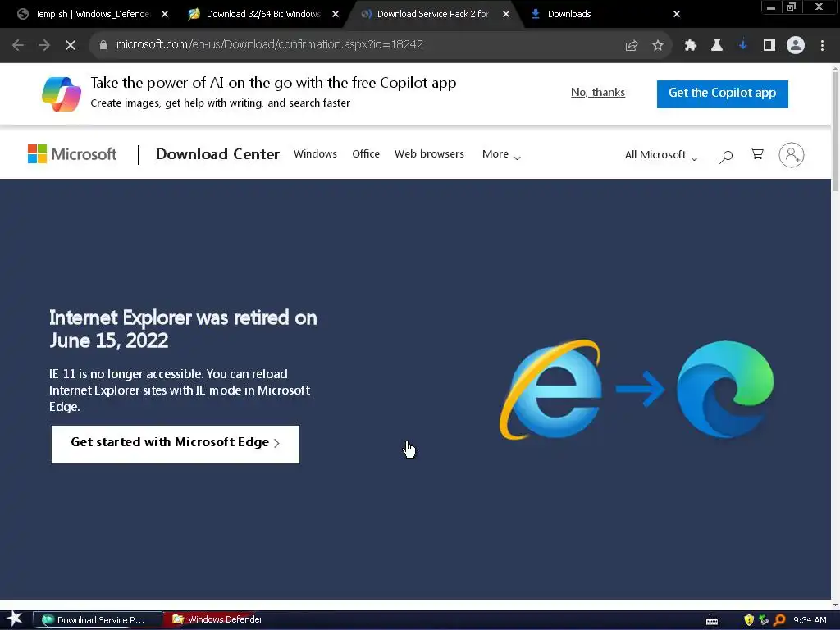Viewport: 840px width, 630px height.
Task: Open the Download Center link
Action: point(217,154)
